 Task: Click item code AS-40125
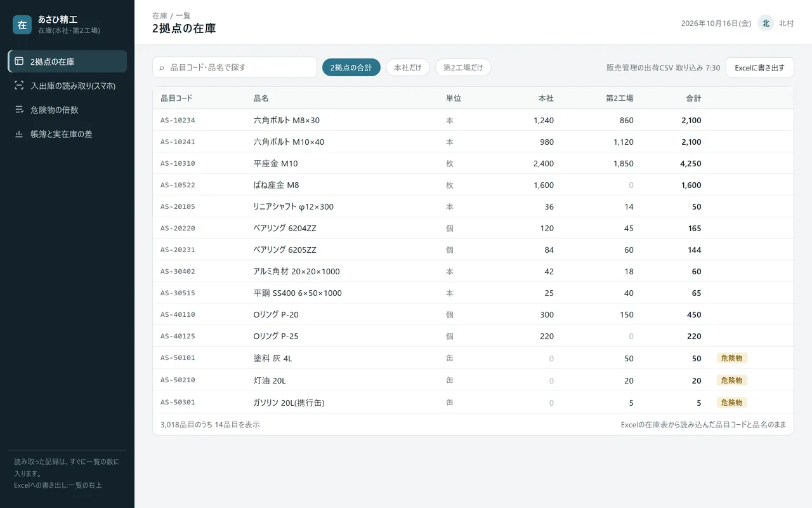178,336
